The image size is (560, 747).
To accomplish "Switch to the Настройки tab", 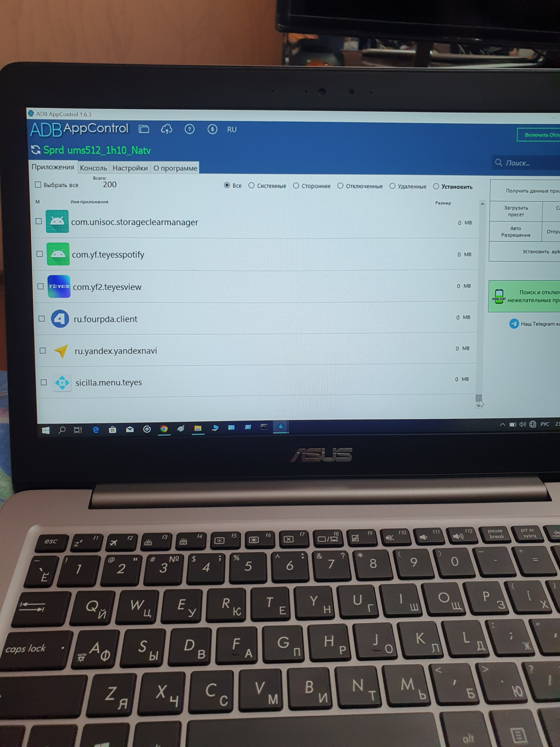I will [130, 168].
